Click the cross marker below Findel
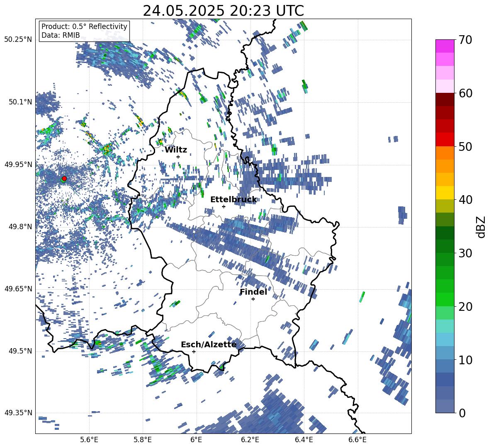The height and width of the screenshot is (448, 491). pyautogui.click(x=253, y=299)
